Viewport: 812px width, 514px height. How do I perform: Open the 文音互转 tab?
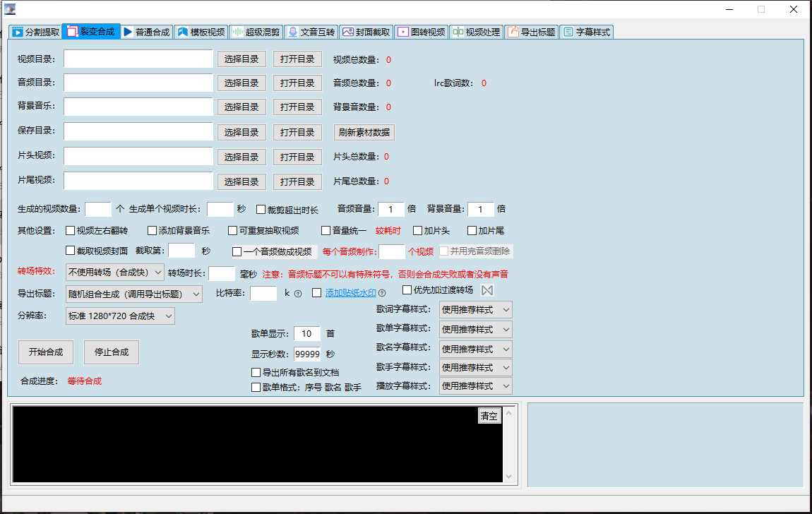coord(311,32)
